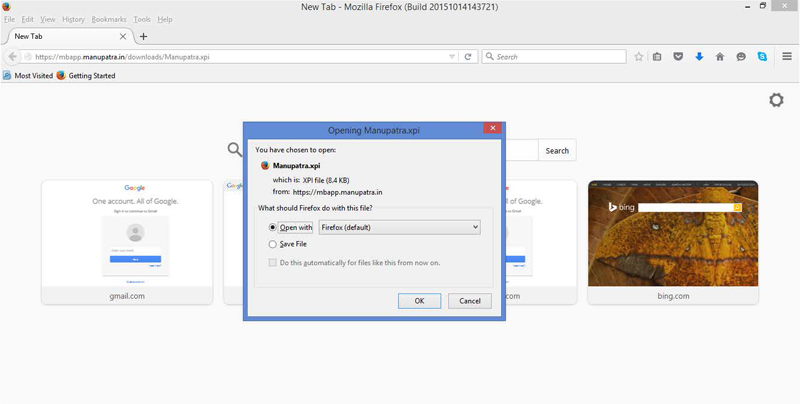Click the Firefox icon beside Getting Started
This screenshot has width=800, height=404.
pyautogui.click(x=61, y=75)
